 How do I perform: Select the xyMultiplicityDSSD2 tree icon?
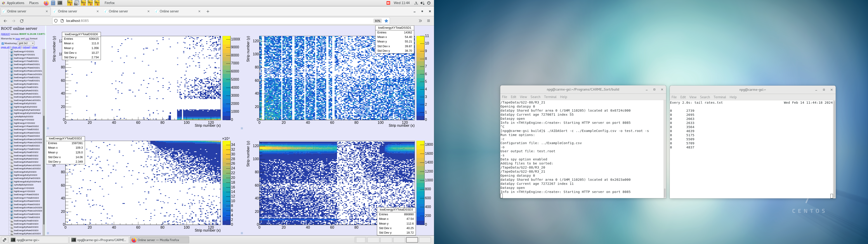click(12, 117)
